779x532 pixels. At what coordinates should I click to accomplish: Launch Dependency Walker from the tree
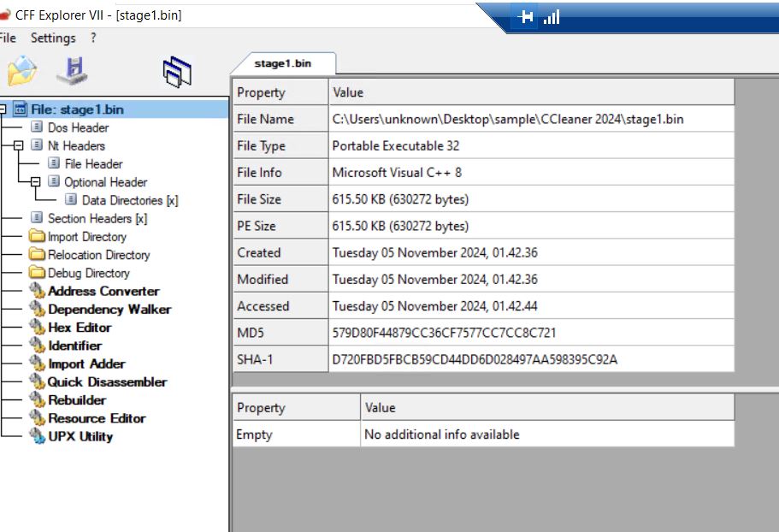pos(109,309)
